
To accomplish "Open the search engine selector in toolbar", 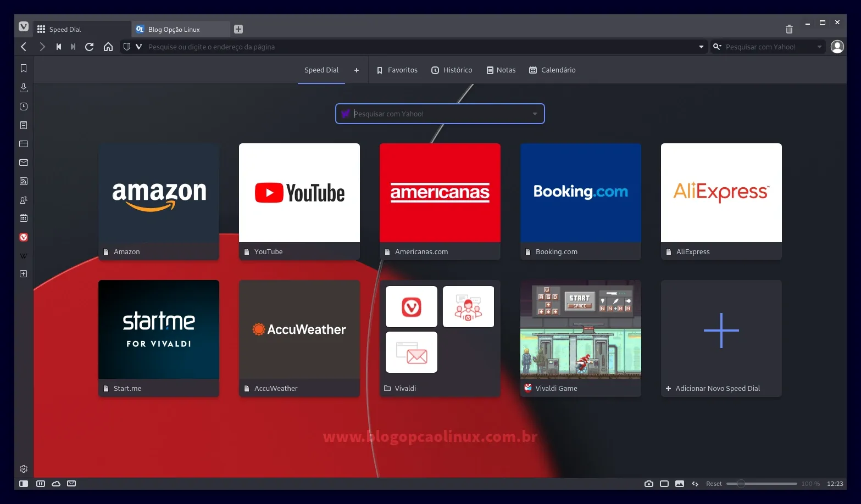I will coord(717,47).
